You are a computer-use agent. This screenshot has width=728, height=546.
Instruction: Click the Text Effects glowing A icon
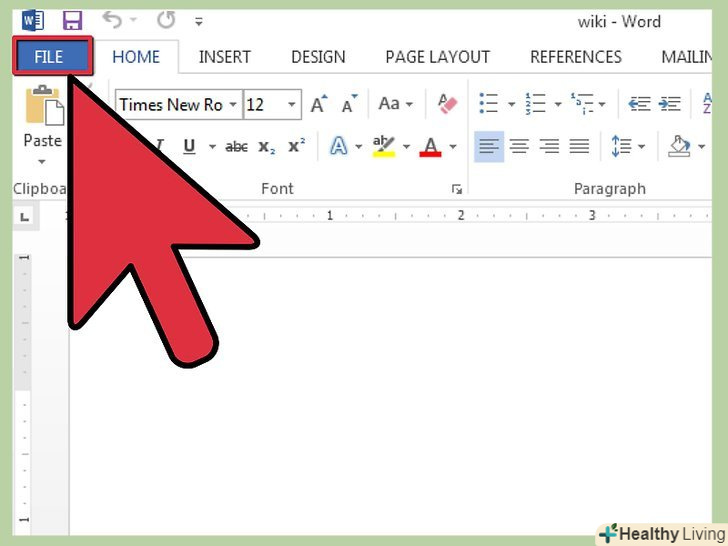pyautogui.click(x=338, y=146)
